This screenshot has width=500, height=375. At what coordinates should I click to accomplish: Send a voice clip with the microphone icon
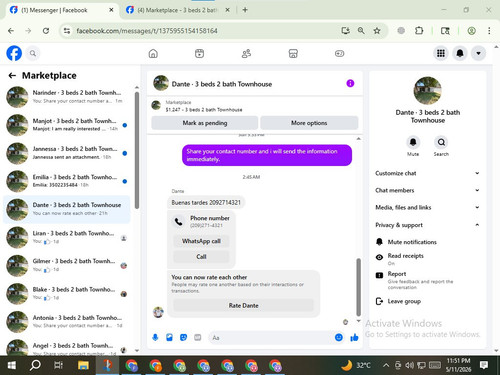point(155,338)
